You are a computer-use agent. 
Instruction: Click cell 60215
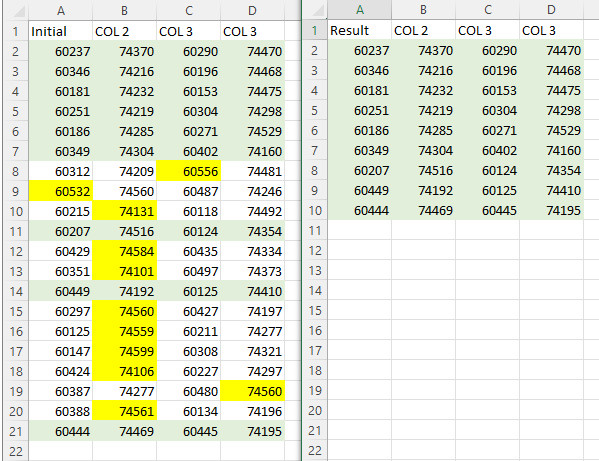[x=61, y=211]
